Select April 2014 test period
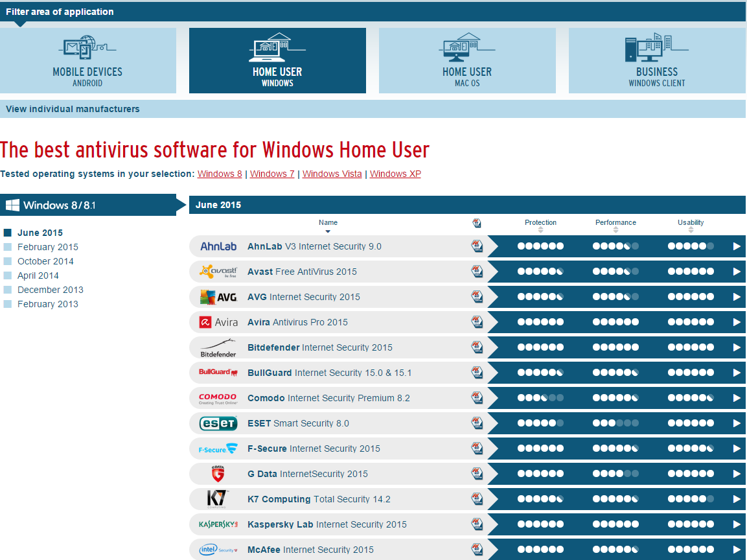 pos(38,276)
